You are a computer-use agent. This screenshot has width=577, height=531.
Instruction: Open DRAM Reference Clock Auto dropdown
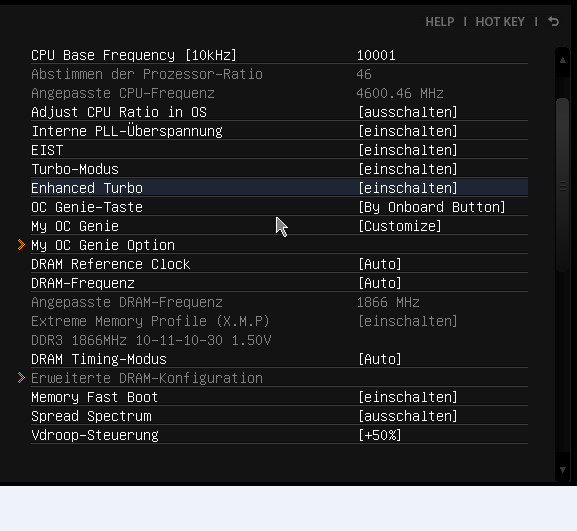(x=380, y=264)
